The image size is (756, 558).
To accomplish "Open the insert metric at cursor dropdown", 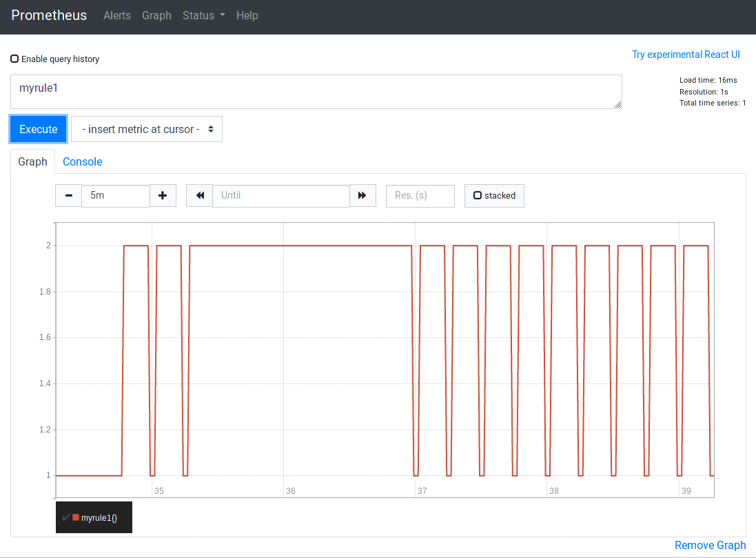I will pyautogui.click(x=146, y=129).
